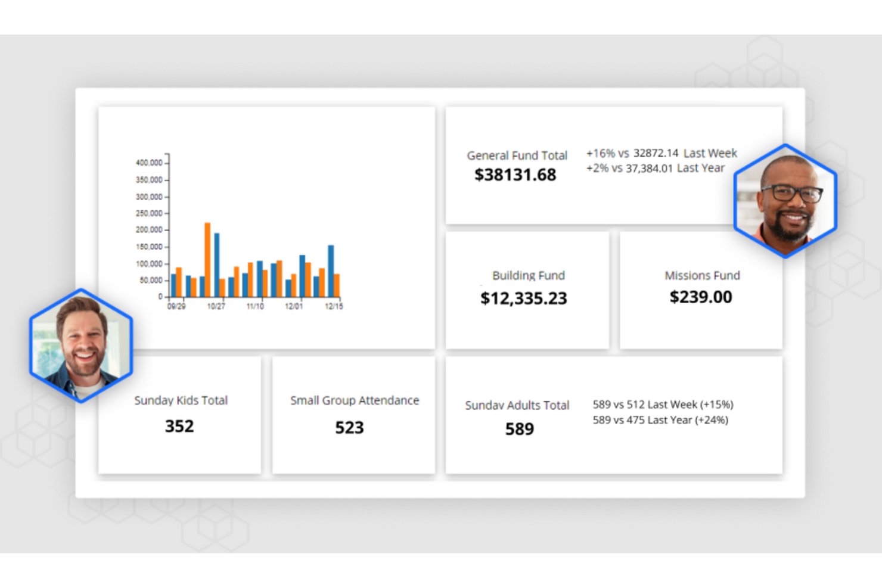The height and width of the screenshot is (588, 882).
Task: Click the 589 vs 512 Last Week line
Action: pyautogui.click(x=663, y=405)
